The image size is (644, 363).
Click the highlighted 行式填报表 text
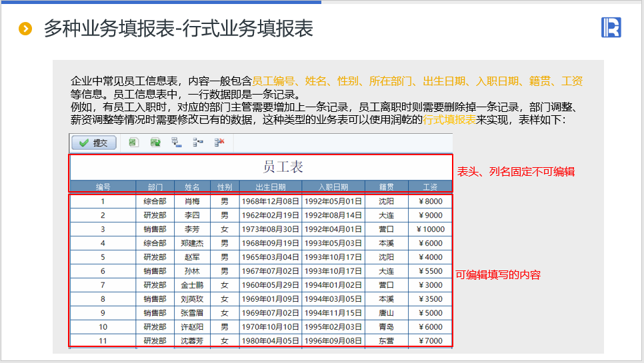449,121
